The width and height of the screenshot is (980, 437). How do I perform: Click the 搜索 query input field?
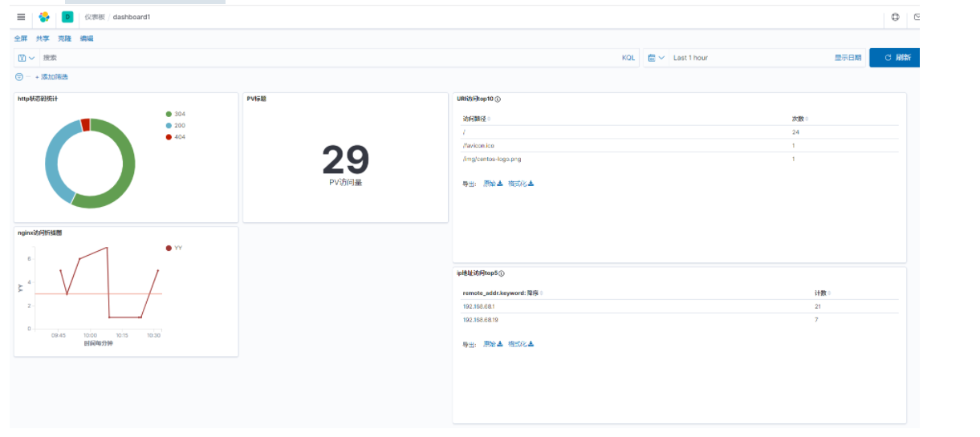pos(329,58)
